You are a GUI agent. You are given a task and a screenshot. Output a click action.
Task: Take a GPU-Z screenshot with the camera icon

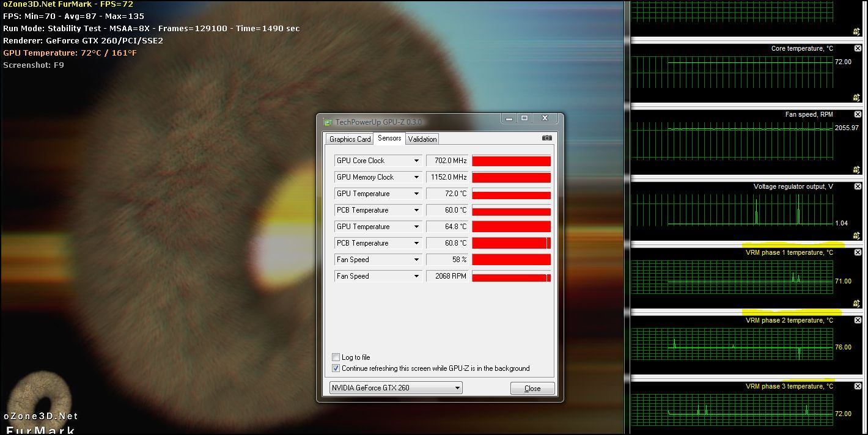click(x=546, y=138)
